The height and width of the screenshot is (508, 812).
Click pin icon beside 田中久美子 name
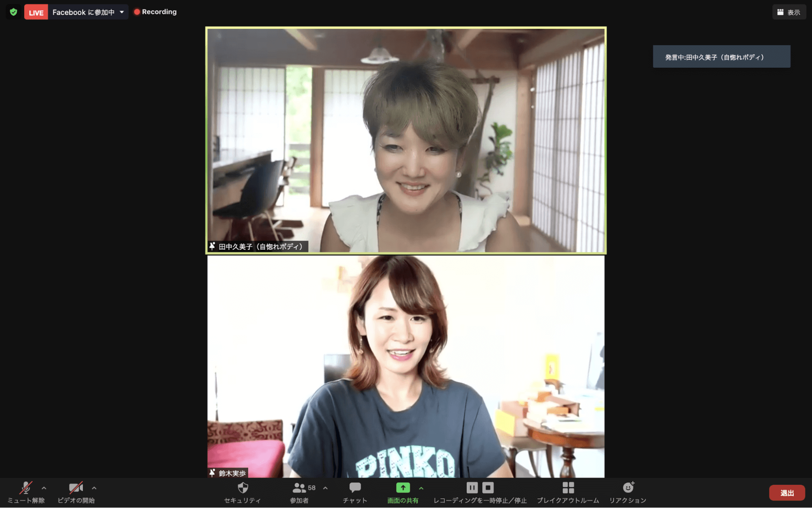click(x=212, y=246)
